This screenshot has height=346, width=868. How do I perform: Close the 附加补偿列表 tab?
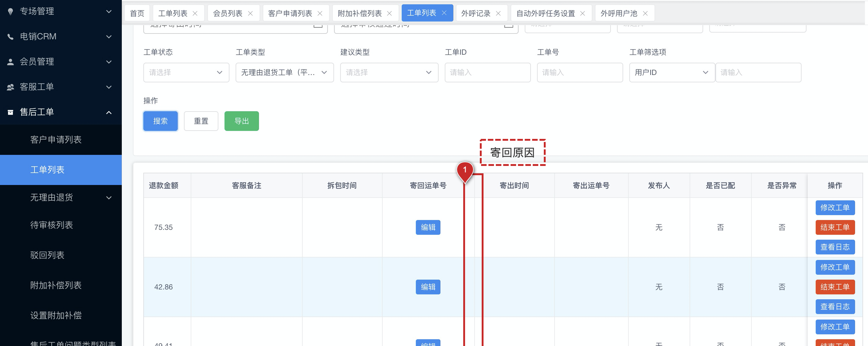click(x=389, y=14)
